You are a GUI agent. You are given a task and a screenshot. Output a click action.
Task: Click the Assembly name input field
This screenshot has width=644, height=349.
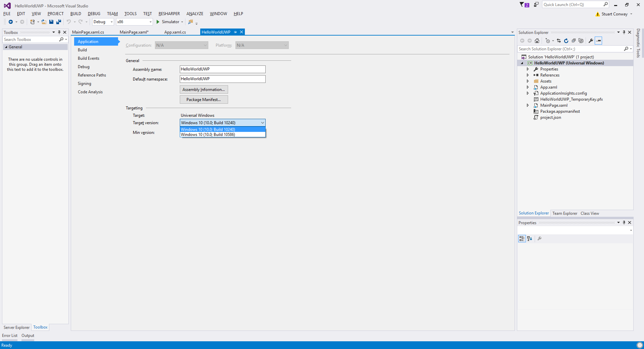(x=223, y=69)
